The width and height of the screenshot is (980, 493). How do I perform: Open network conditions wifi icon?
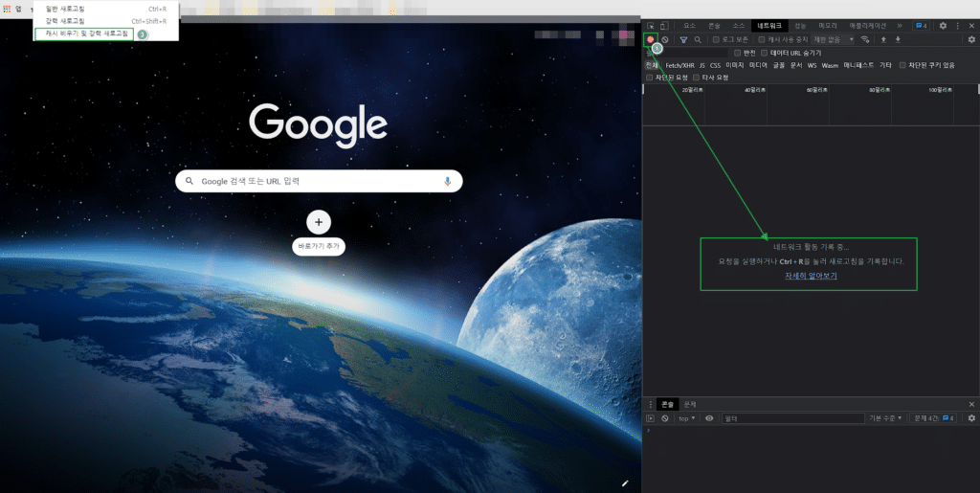(x=865, y=39)
